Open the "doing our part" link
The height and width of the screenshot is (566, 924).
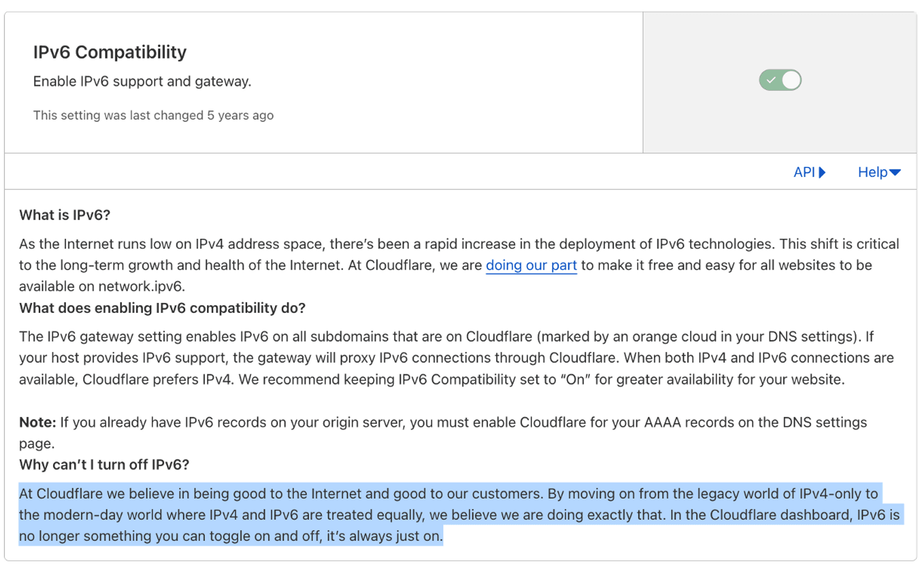[531, 265]
